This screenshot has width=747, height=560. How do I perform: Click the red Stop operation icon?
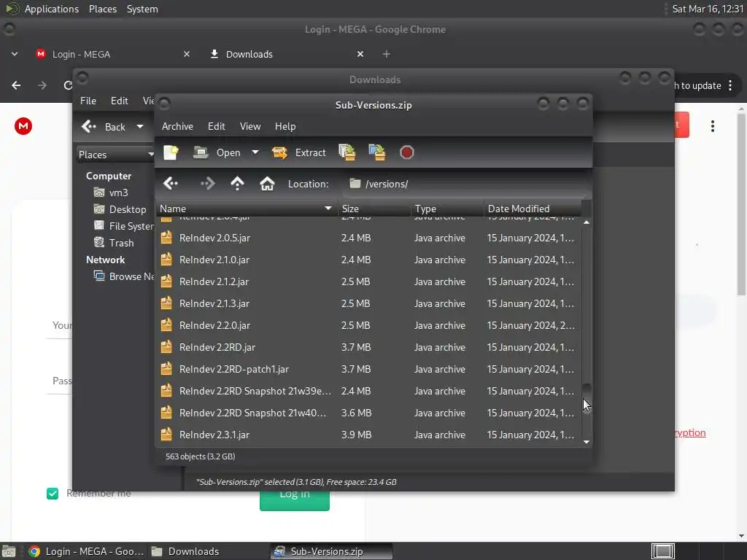click(x=406, y=152)
